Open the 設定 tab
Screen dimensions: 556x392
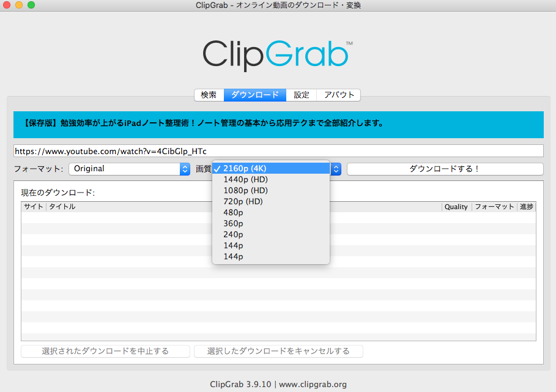[x=302, y=95]
